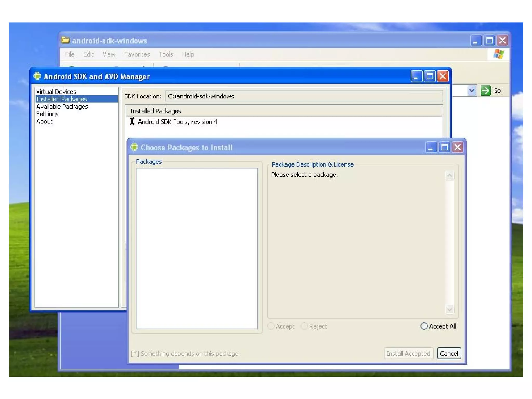Select the Reject radio button

point(304,326)
